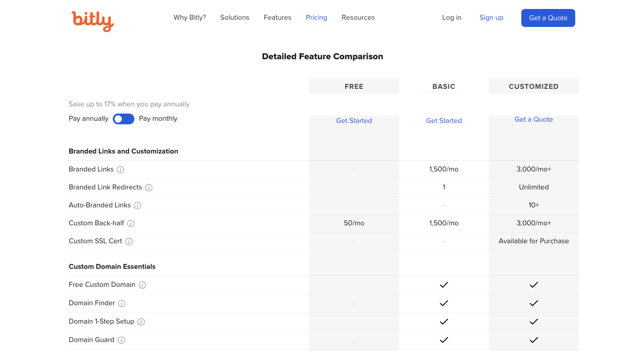Click info icon beside Auto-Branded Links

tap(138, 206)
